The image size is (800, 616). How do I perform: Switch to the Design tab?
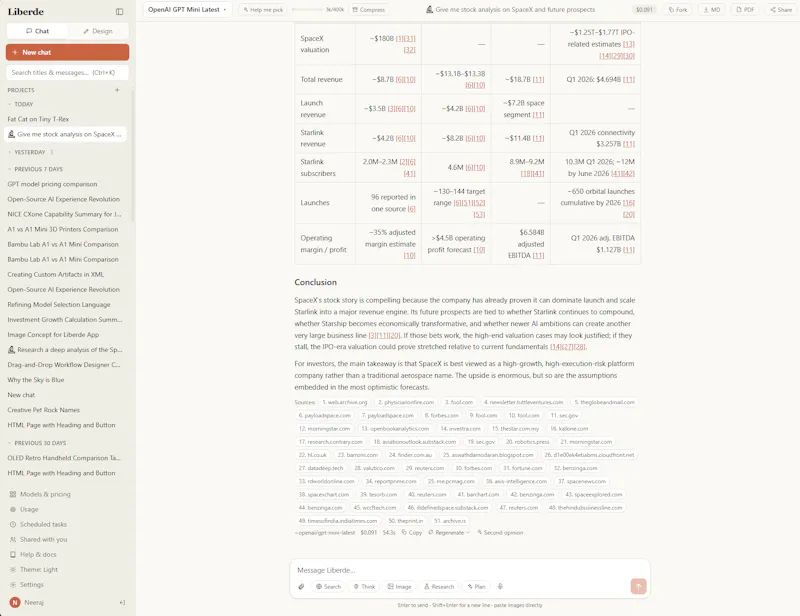98,31
